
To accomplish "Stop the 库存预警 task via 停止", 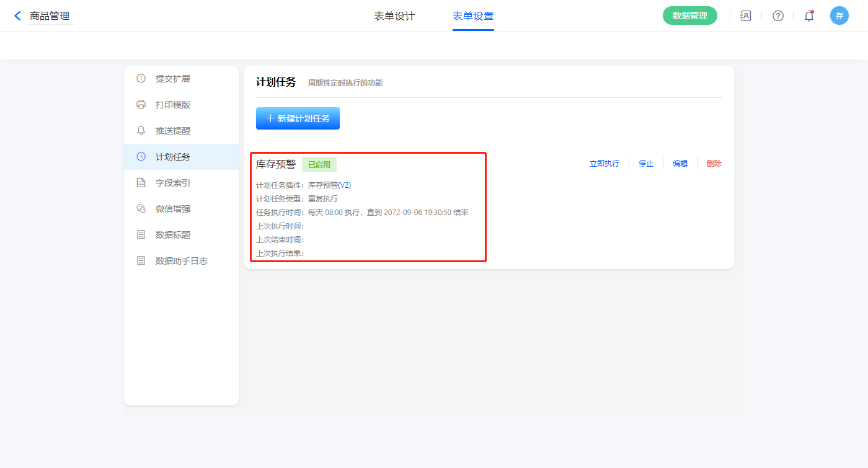I will pyautogui.click(x=646, y=164).
